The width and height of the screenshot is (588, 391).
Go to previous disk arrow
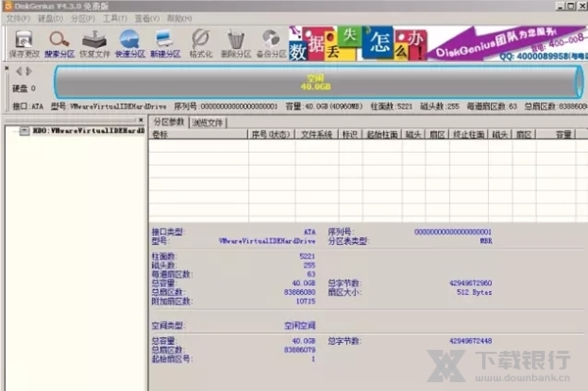click(19, 71)
